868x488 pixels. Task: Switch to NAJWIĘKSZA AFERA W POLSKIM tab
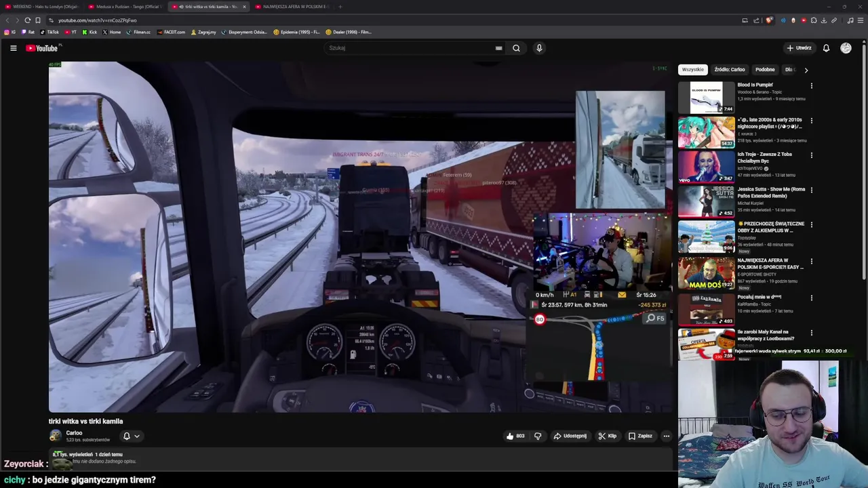[292, 7]
